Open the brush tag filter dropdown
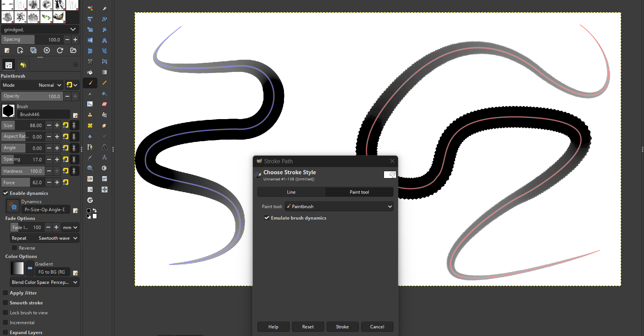Screen dimensions: 644x336 coord(73,30)
